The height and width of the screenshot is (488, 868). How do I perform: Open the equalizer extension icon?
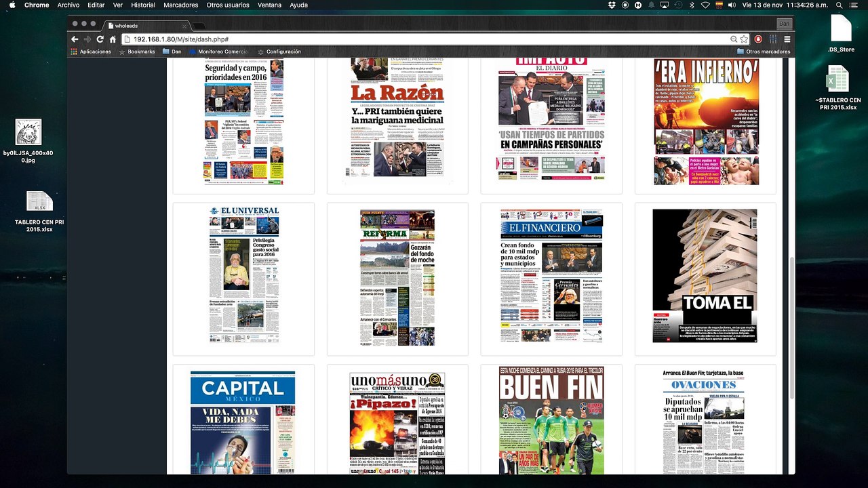click(772, 39)
